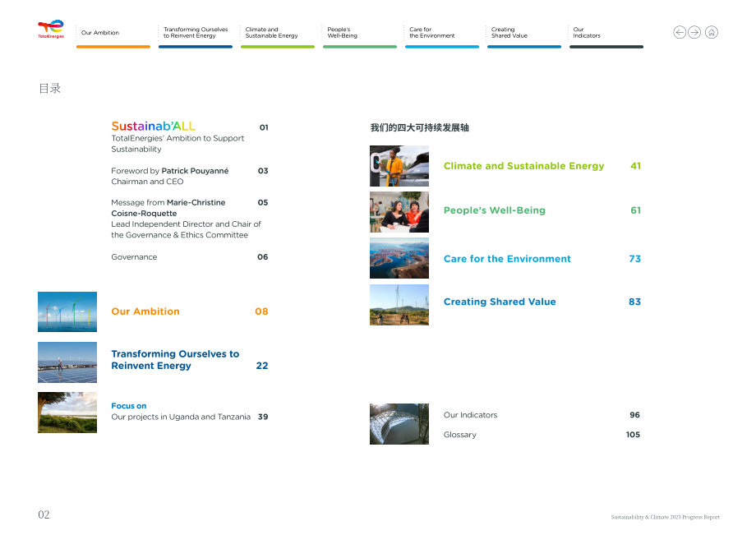Open Creating Shared Value heading

(500, 302)
